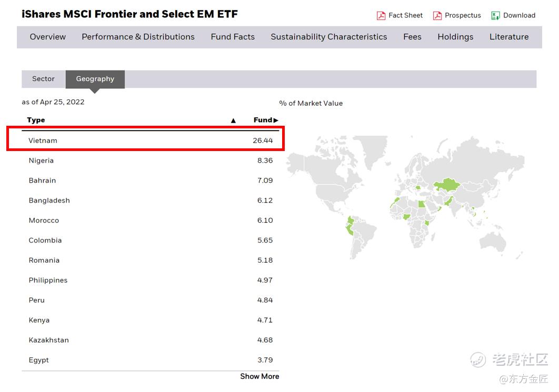
Task: Click the Prospectus PDF icon
Action: pos(437,16)
